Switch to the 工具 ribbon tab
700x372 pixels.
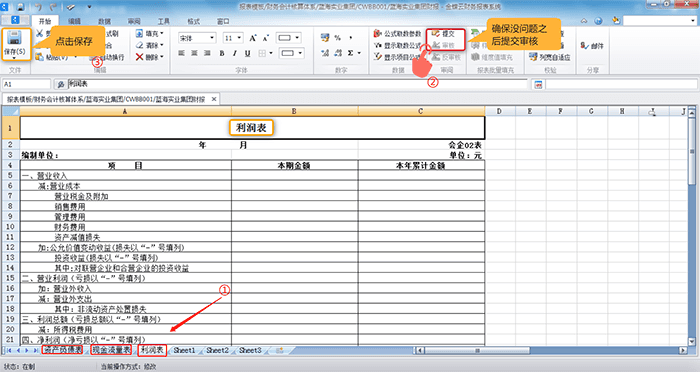(x=163, y=21)
